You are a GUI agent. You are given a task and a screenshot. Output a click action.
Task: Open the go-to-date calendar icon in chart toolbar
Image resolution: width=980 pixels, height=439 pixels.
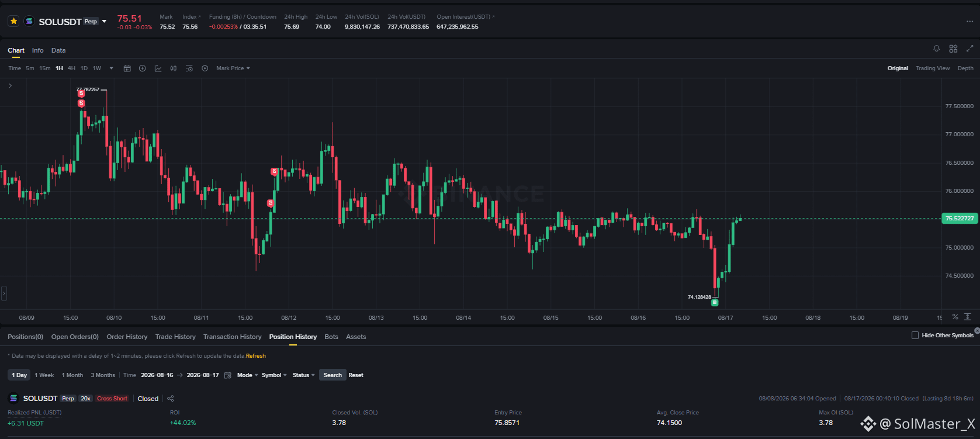pyautogui.click(x=127, y=68)
